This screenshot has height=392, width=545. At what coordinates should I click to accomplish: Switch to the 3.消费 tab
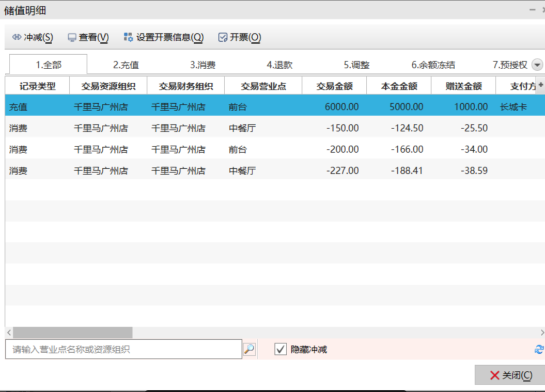pyautogui.click(x=203, y=65)
